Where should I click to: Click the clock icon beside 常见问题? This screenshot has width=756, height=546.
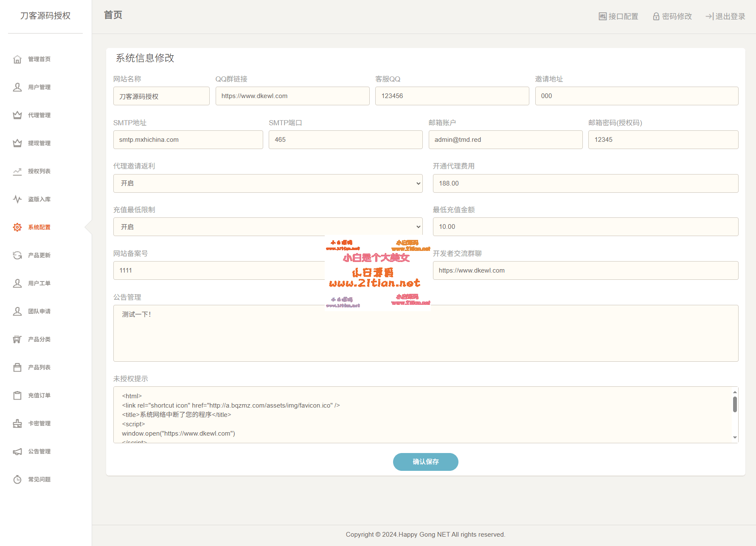tap(17, 479)
